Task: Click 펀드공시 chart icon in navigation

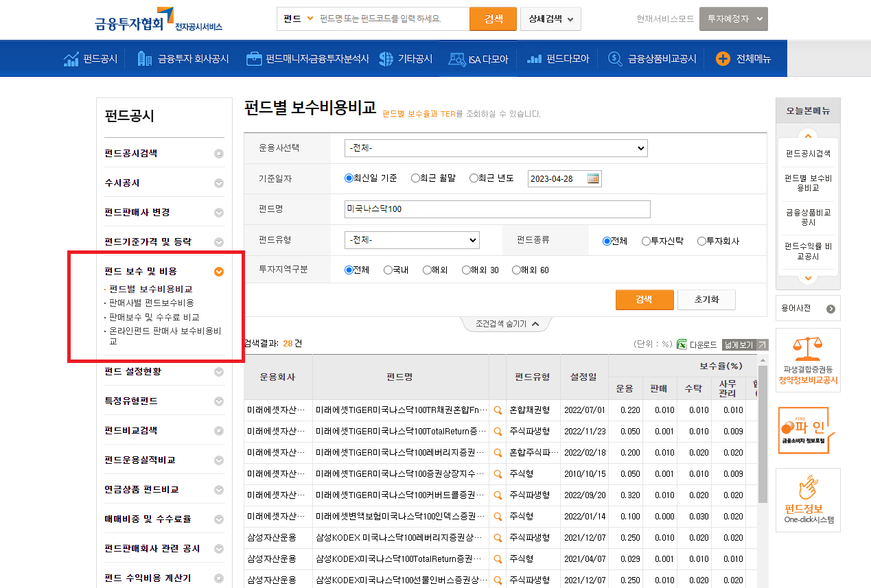Action: 71,59
